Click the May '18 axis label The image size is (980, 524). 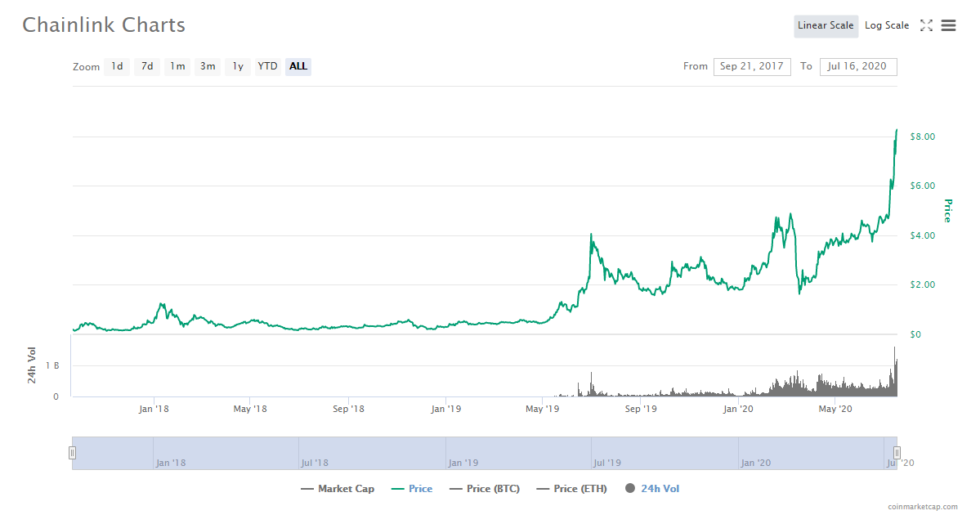250,409
